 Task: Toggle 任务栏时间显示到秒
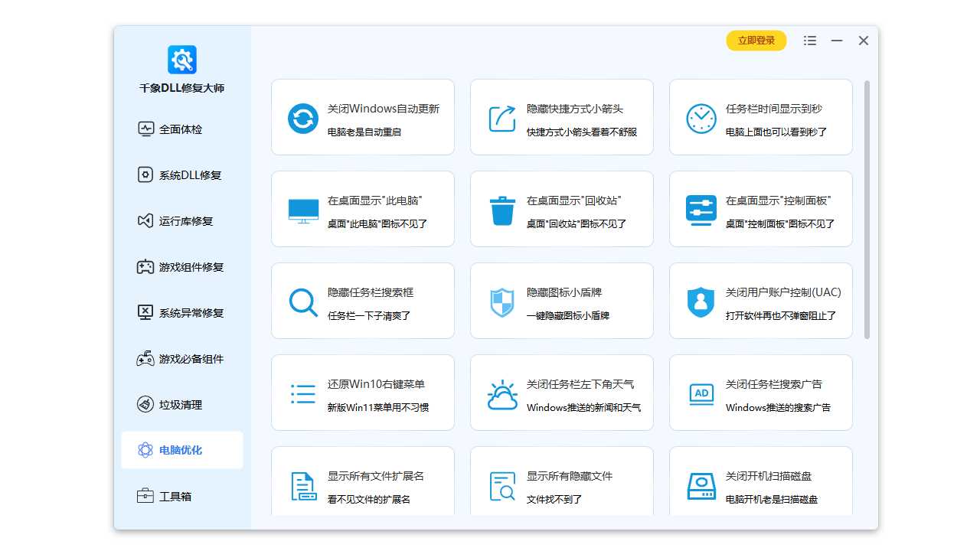click(760, 117)
